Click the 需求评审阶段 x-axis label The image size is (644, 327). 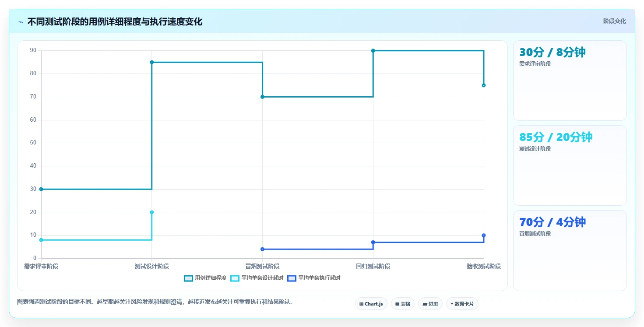click(x=41, y=266)
